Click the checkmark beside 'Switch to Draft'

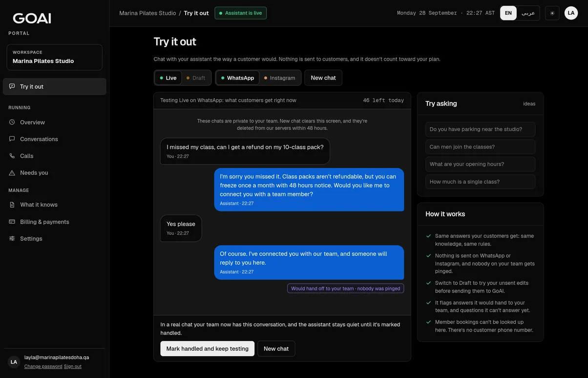[429, 283]
